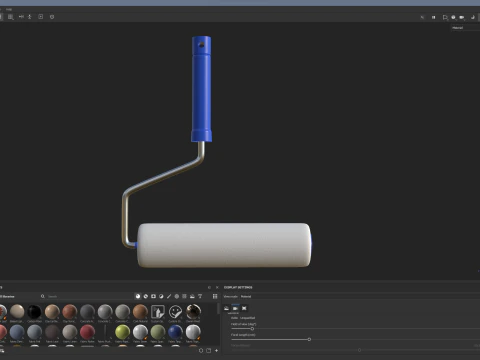Image resolution: width=480 pixels, height=360 pixels.
Task: Filter assets by textures checker icon
Action: pyautogui.click(x=184, y=296)
